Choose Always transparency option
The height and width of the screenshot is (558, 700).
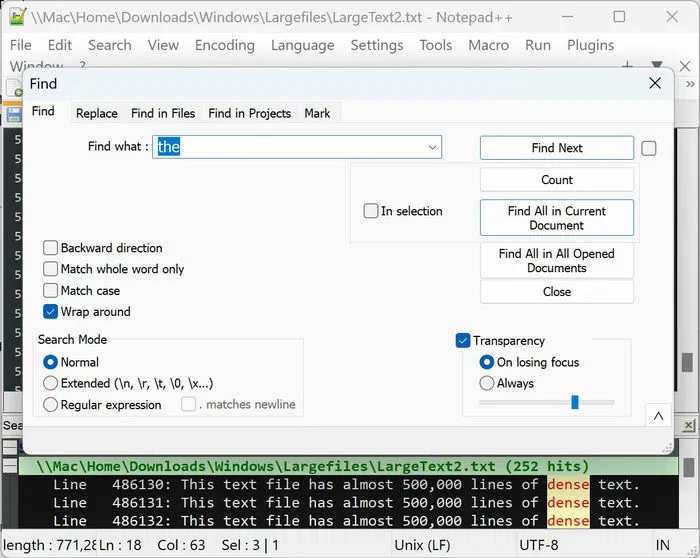(x=487, y=383)
